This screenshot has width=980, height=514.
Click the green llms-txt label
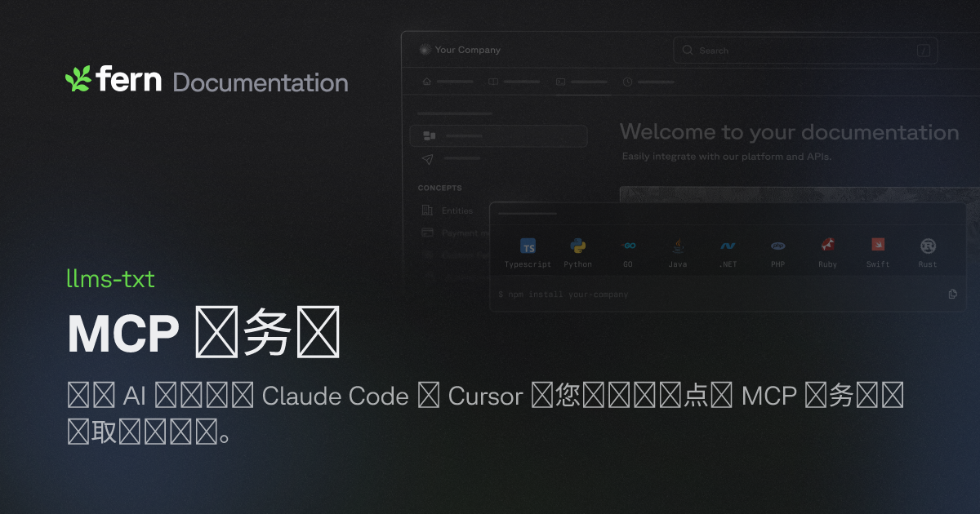[110, 279]
